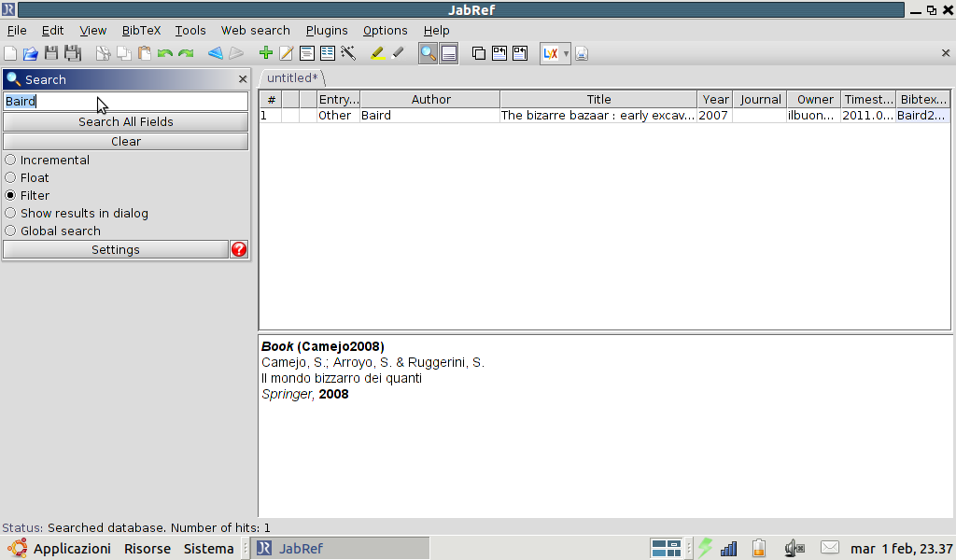
Task: Open the Tools menu
Action: 190,31
